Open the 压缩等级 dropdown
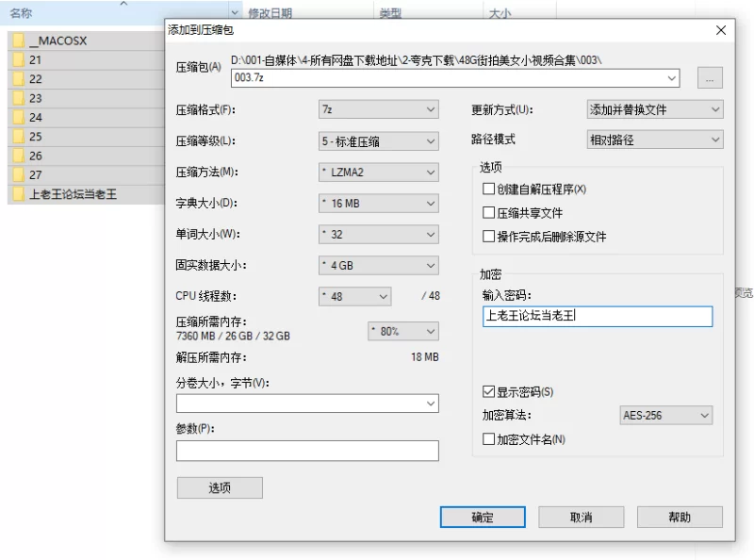Screen dimensions: 754x560 point(379,141)
